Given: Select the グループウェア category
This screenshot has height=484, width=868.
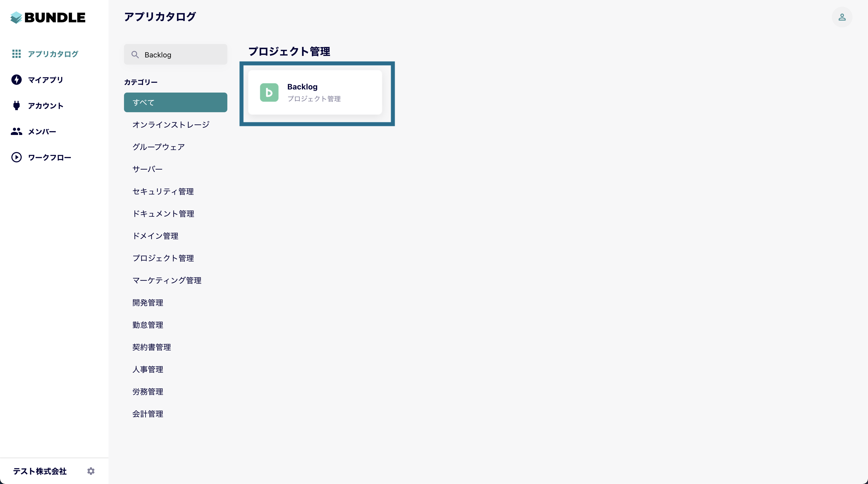Looking at the screenshot, I should point(158,147).
